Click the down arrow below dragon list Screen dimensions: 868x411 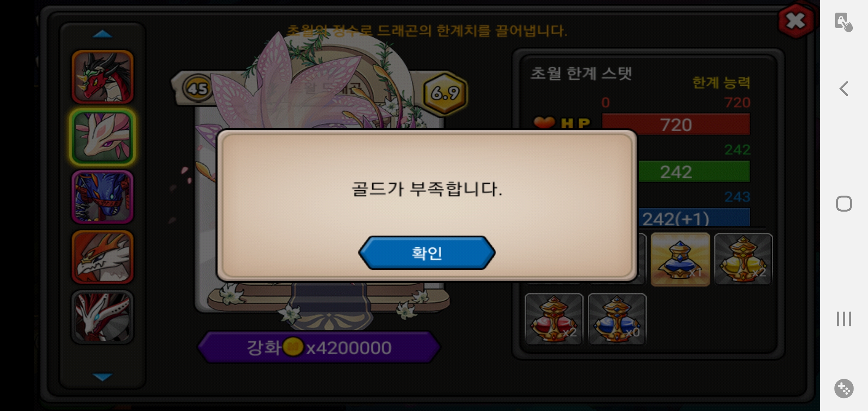(102, 377)
